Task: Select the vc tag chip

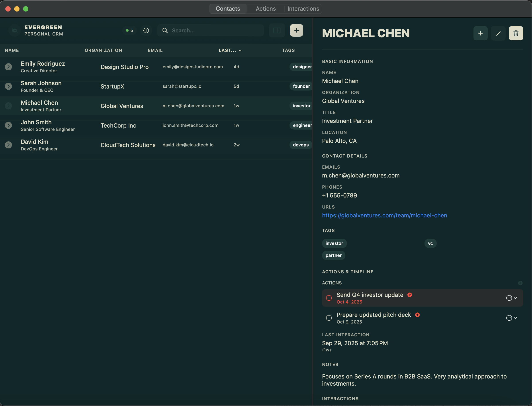Action: (x=430, y=243)
